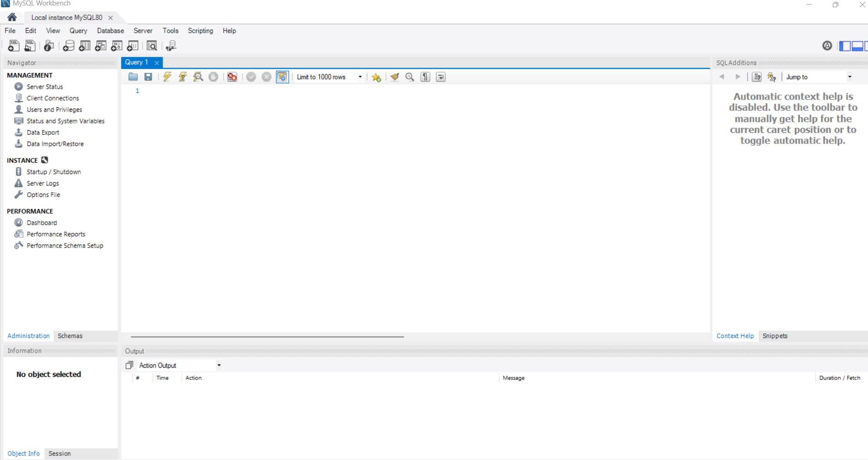Viewport: 868px width, 460px height.
Task: Click the editor horizontal scrollbar
Action: pos(267,337)
